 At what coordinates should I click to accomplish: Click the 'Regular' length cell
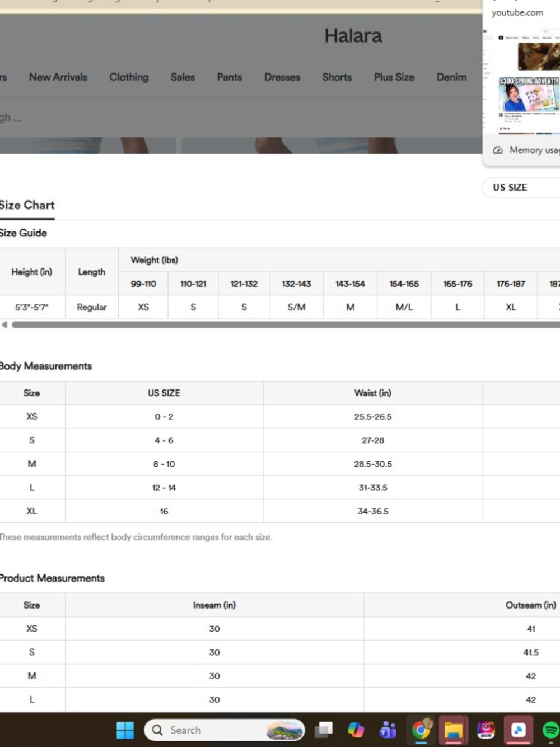point(92,307)
